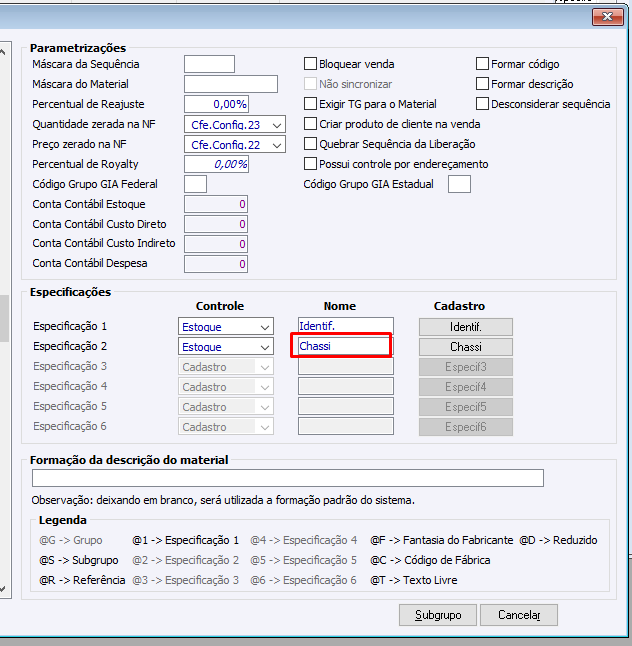Screen dimensions: 632x646
Task: Click the Conta Contábil Despesa field
Action: pyautogui.click(x=216, y=264)
